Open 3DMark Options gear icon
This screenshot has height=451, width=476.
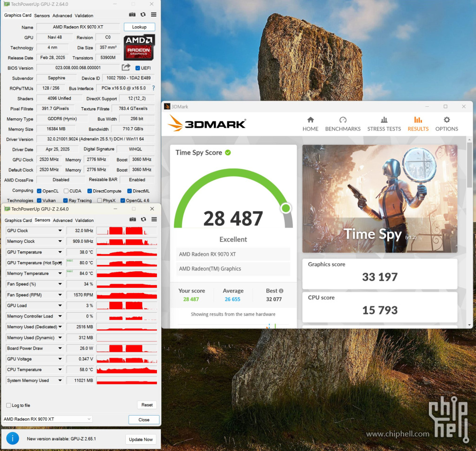point(446,120)
